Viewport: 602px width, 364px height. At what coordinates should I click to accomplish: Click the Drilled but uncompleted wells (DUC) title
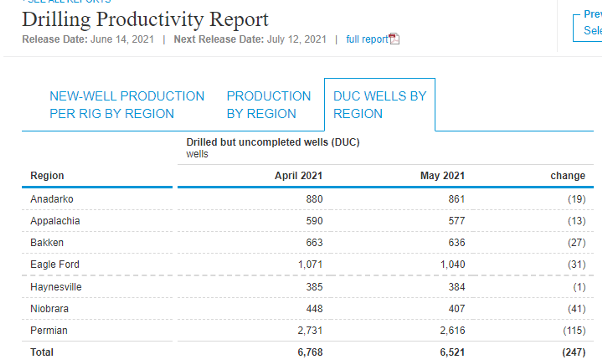[x=273, y=142]
